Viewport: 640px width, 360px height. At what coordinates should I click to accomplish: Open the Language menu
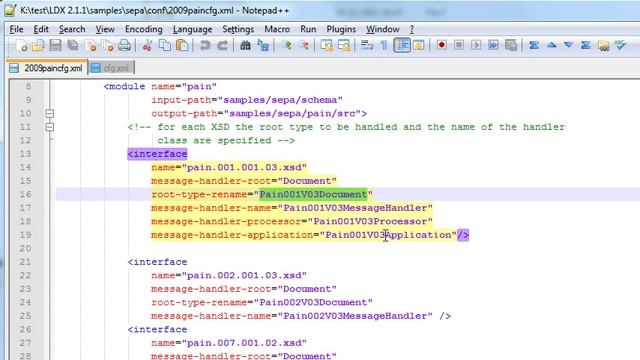pyautogui.click(x=192, y=29)
